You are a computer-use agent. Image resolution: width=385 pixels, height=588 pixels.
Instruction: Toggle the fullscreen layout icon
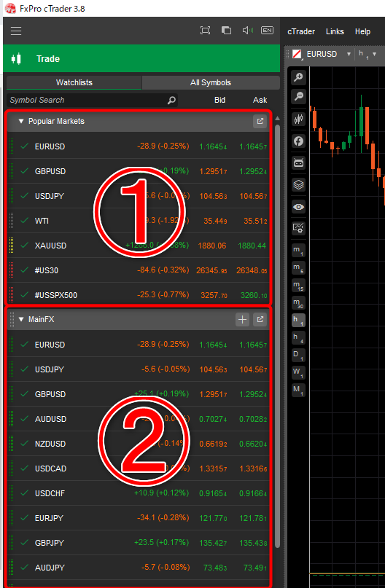coord(205,31)
